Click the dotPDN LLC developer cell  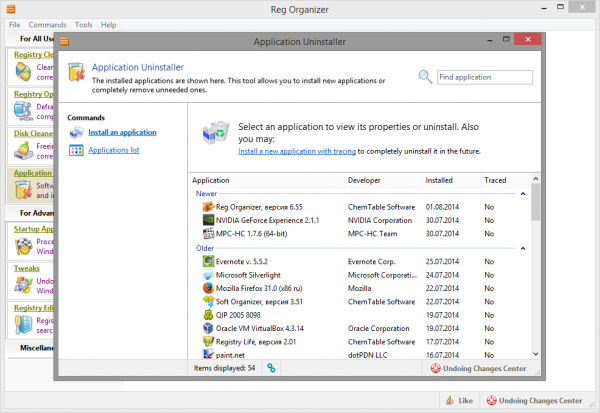(x=367, y=355)
